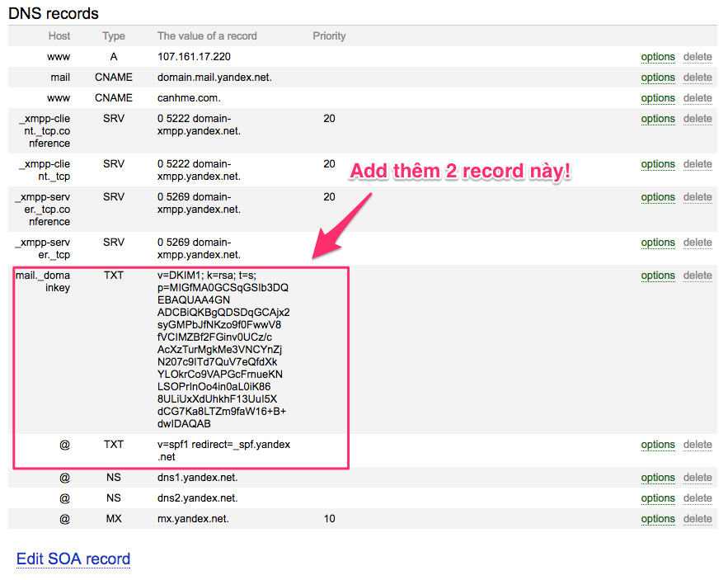The height and width of the screenshot is (580, 728).
Task: Open options for mail CNAME record
Action: click(x=658, y=78)
